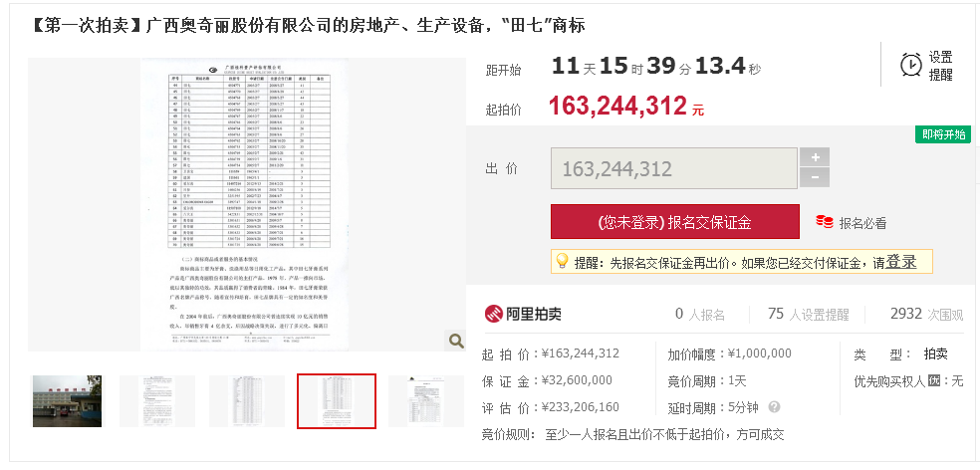The height and width of the screenshot is (470, 980).
Task: Select the building photo thumbnail
Action: pos(67,401)
